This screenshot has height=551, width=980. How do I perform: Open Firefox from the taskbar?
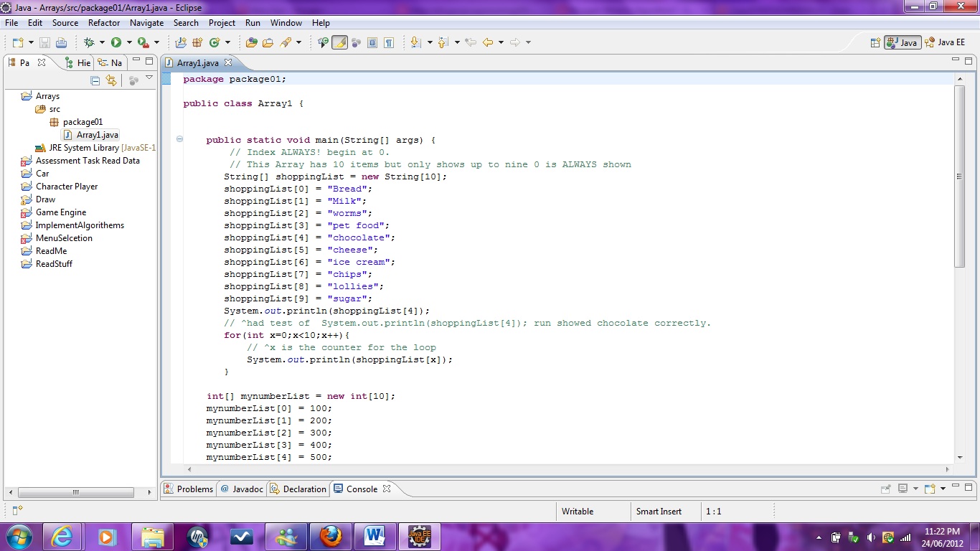coord(330,536)
